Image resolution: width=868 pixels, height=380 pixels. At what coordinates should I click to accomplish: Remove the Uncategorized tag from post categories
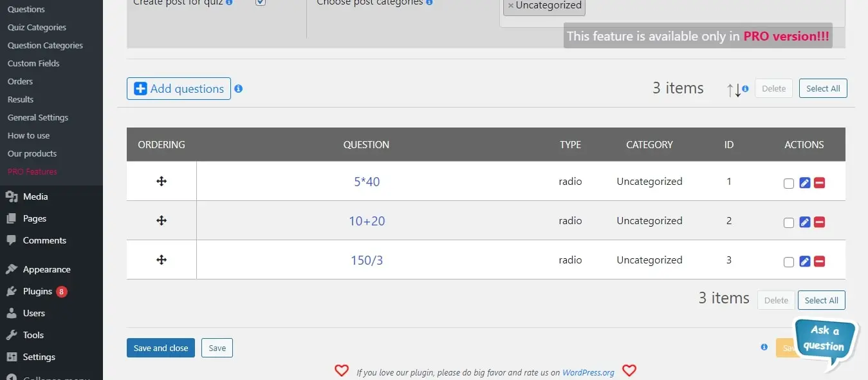511,6
